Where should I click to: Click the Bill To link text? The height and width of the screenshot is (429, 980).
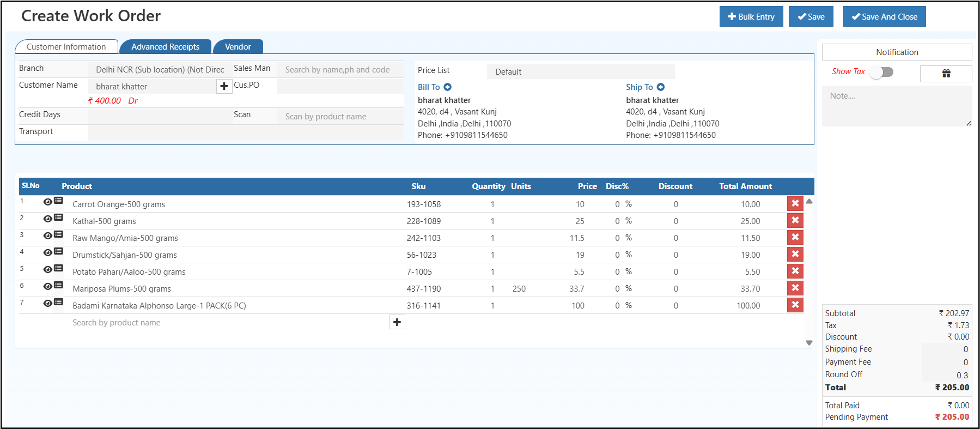[429, 87]
